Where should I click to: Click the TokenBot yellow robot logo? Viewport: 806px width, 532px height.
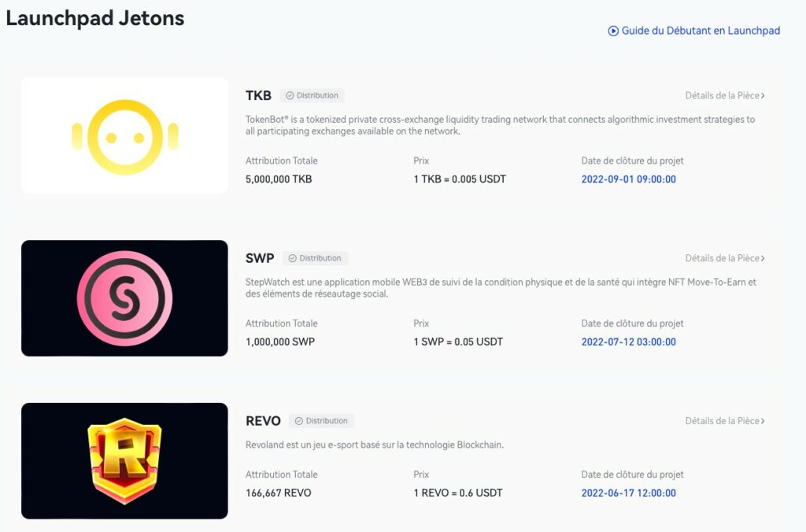pos(124,137)
